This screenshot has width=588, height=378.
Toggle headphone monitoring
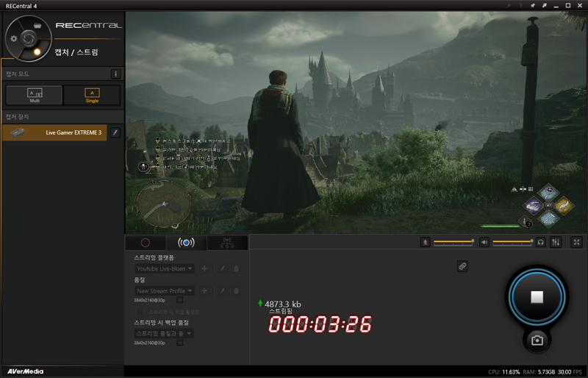point(540,242)
